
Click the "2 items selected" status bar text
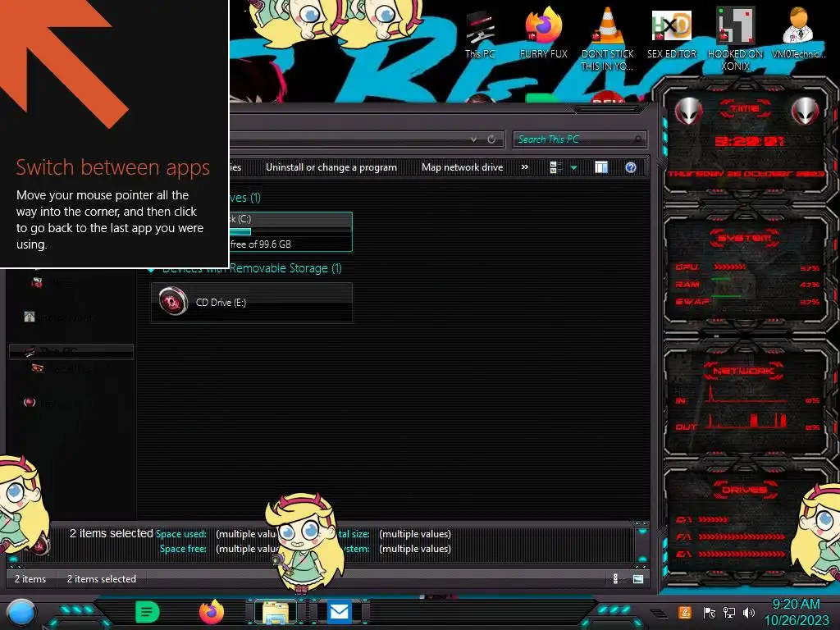click(101, 578)
